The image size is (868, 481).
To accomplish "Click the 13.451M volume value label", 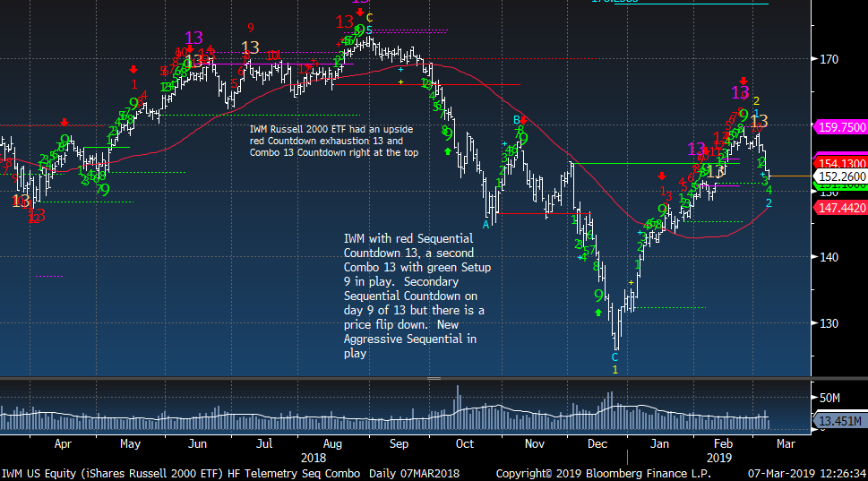I will pyautogui.click(x=840, y=421).
